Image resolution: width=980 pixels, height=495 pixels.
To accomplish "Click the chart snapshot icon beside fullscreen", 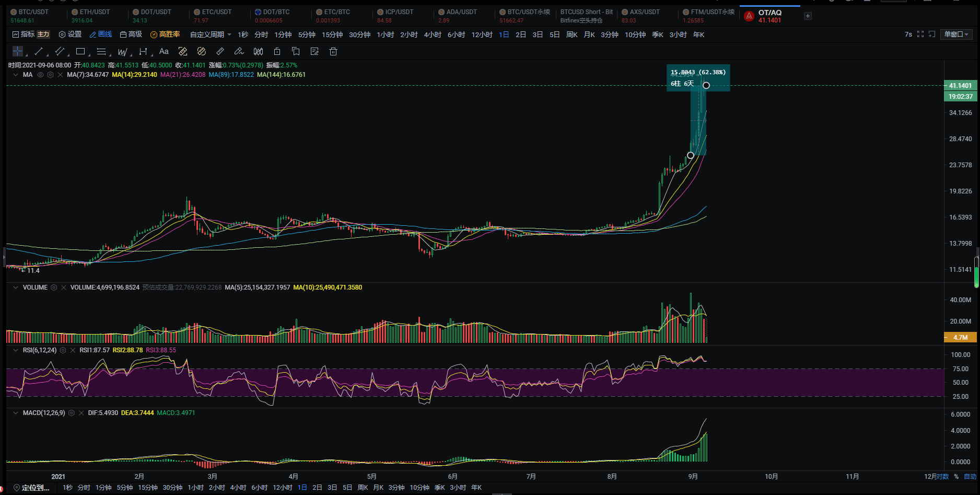I will [x=932, y=34].
